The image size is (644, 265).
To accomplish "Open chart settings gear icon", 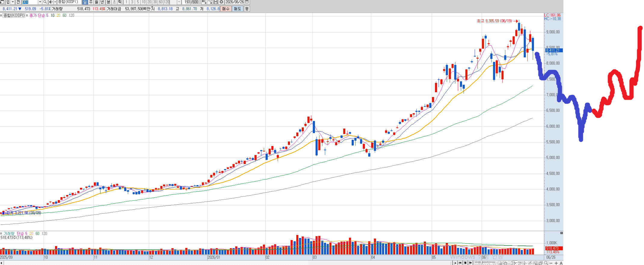I will (221, 2).
